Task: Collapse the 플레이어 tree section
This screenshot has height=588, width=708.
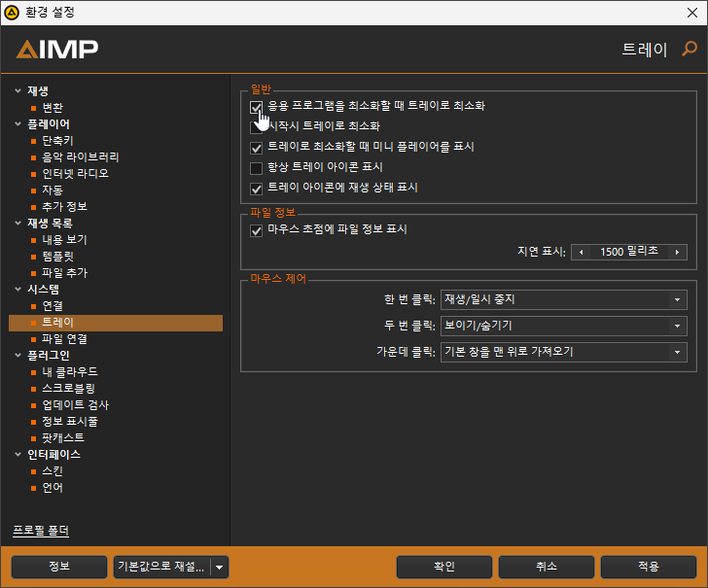Action: tap(18, 123)
